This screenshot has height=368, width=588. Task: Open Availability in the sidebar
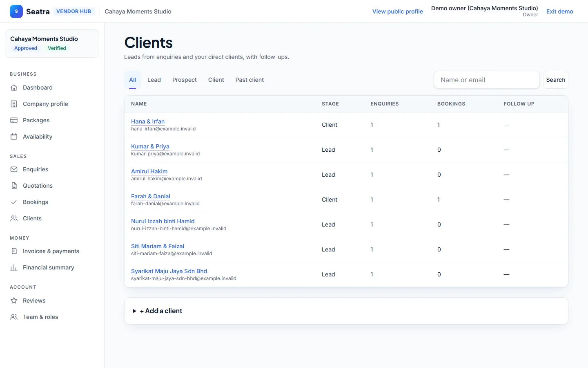(x=52, y=137)
